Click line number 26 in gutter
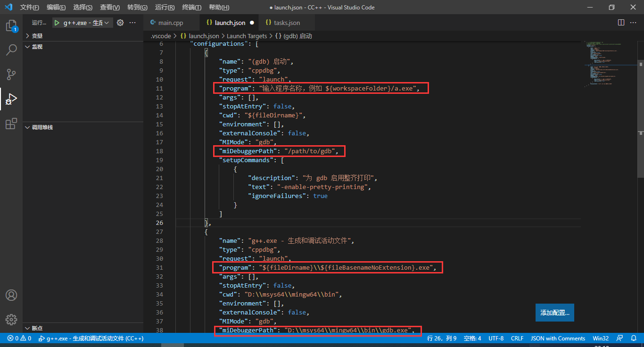The image size is (644, 347). [x=159, y=223]
